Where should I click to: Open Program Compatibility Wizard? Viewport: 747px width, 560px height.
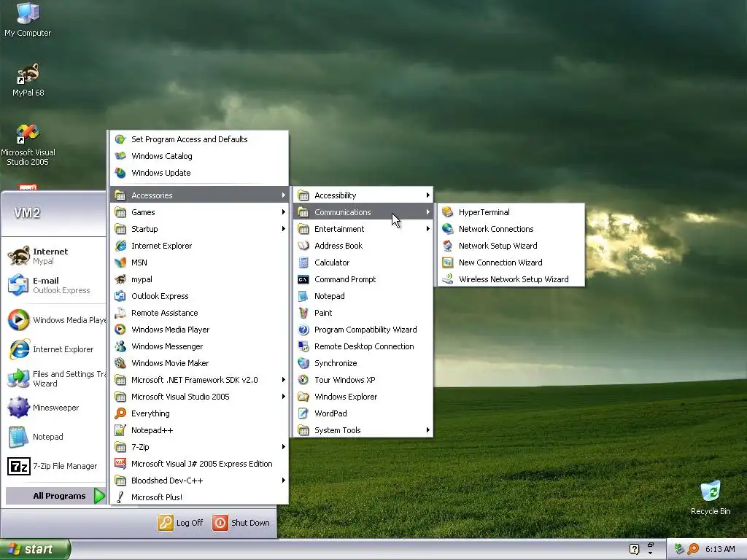[363, 330]
